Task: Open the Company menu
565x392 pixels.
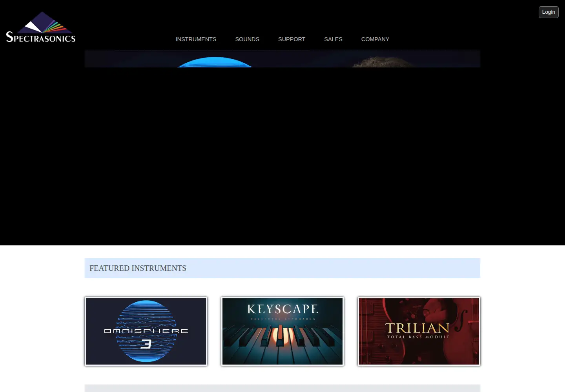Action: (x=375, y=39)
